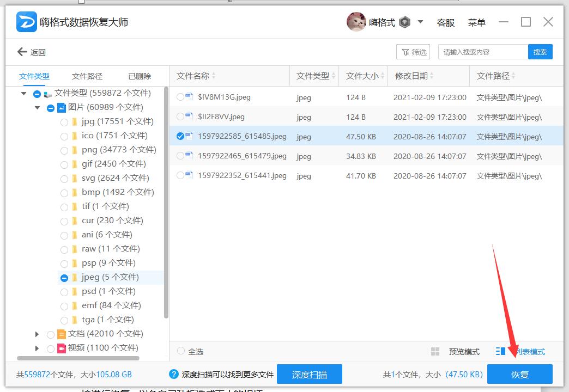569x392 pixels.
Task: Open the 客服 customer service link
Action: (x=446, y=22)
